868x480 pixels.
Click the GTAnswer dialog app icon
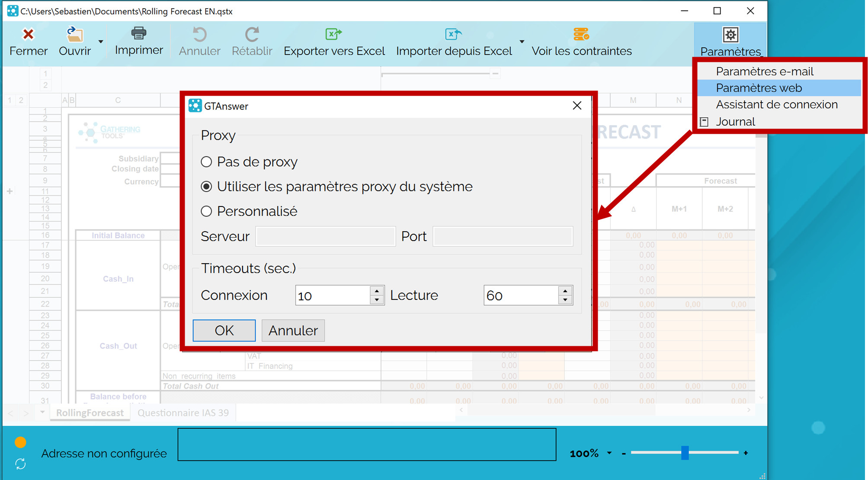(x=195, y=106)
